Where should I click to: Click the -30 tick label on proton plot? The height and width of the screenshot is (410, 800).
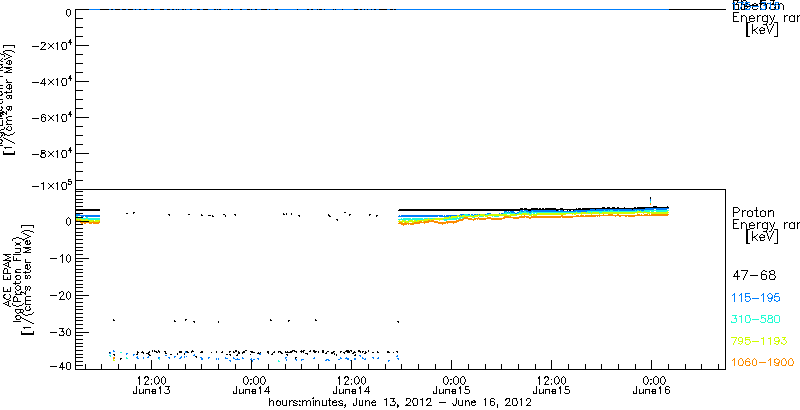[59, 332]
